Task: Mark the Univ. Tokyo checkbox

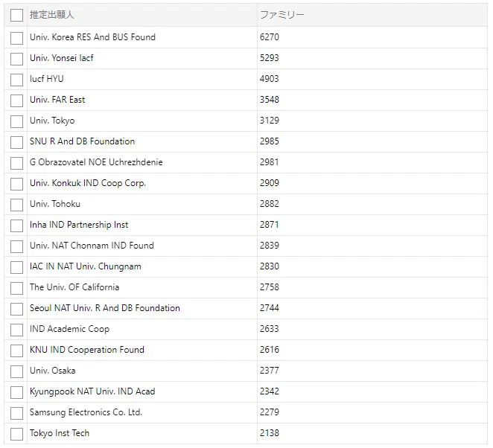Action: [x=16, y=121]
